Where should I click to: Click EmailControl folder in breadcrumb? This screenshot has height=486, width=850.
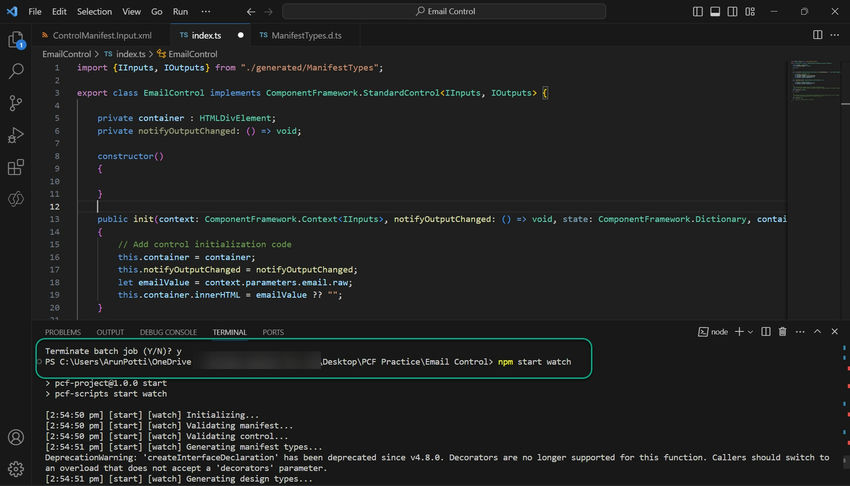(x=67, y=54)
